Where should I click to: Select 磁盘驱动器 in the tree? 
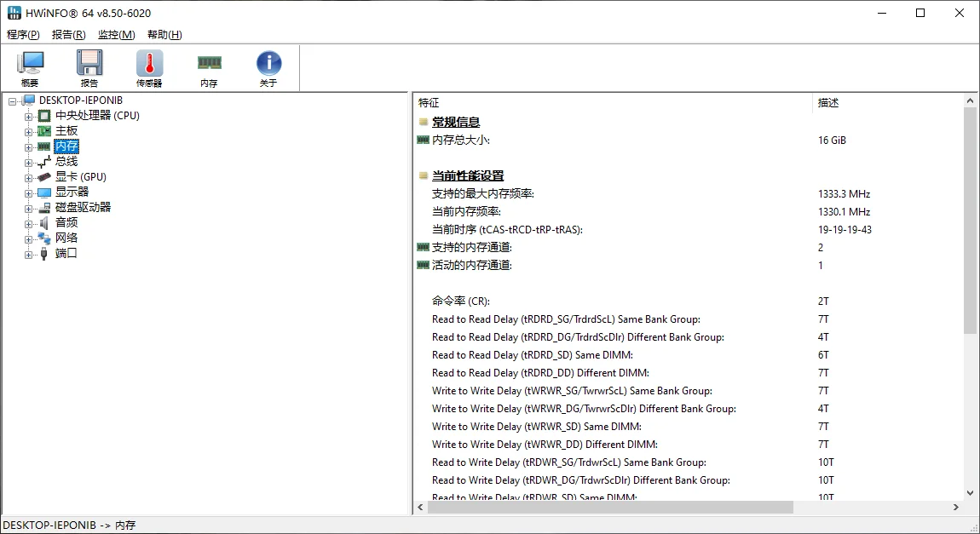(x=84, y=207)
